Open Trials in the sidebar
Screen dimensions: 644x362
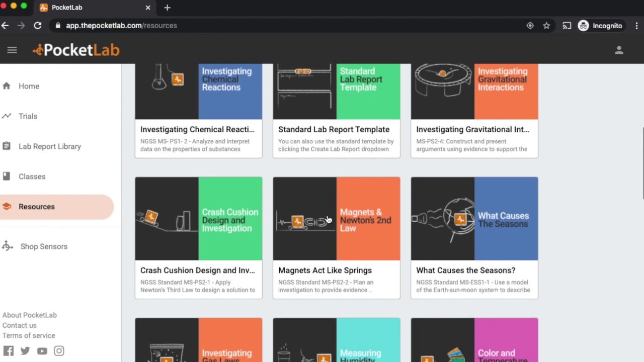click(x=28, y=116)
